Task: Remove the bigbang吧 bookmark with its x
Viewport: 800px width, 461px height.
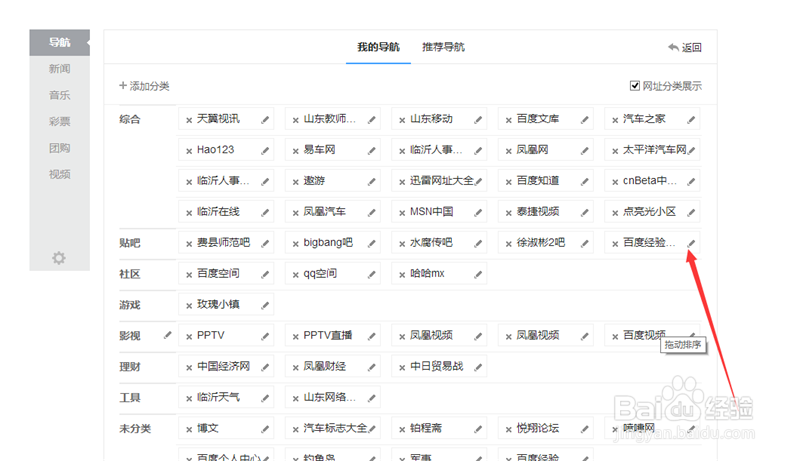Action: point(295,244)
